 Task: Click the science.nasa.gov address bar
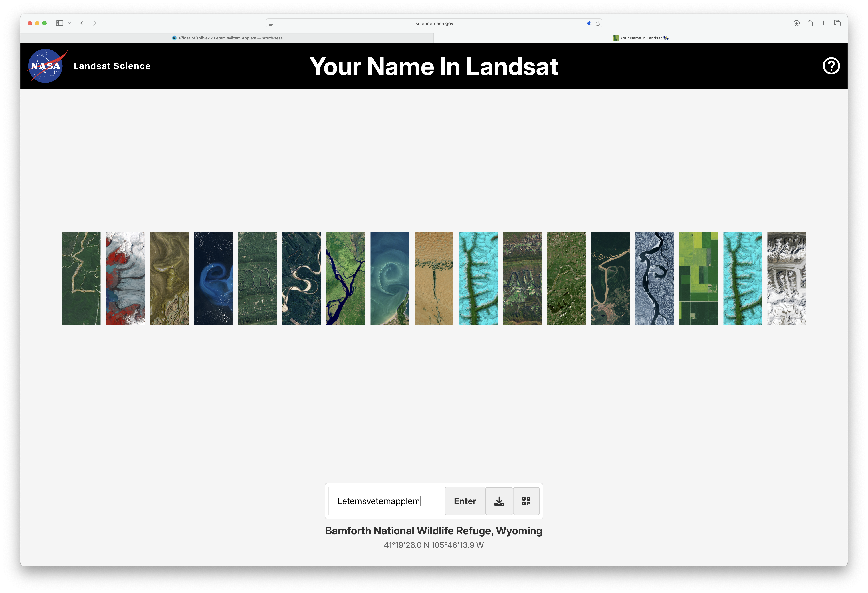(x=434, y=23)
